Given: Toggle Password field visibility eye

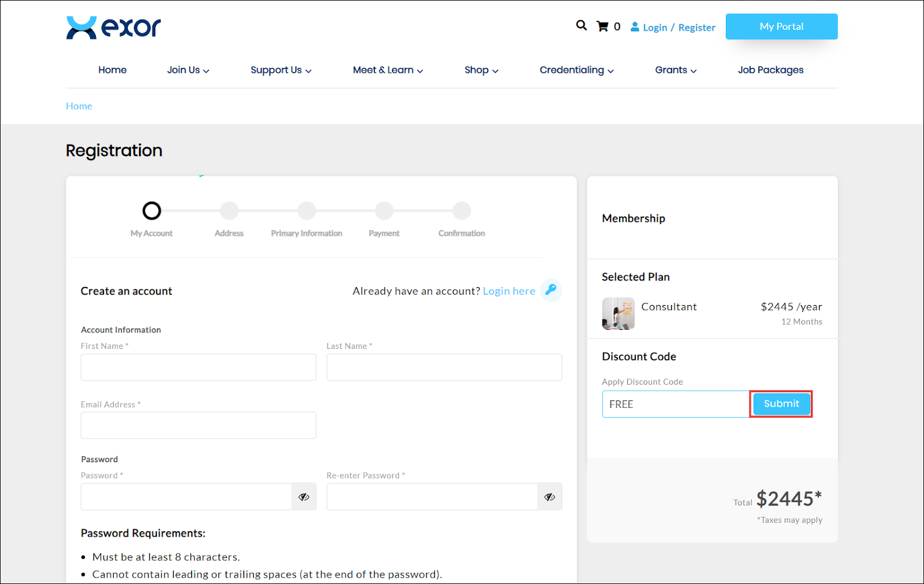Looking at the screenshot, I should click(x=304, y=497).
